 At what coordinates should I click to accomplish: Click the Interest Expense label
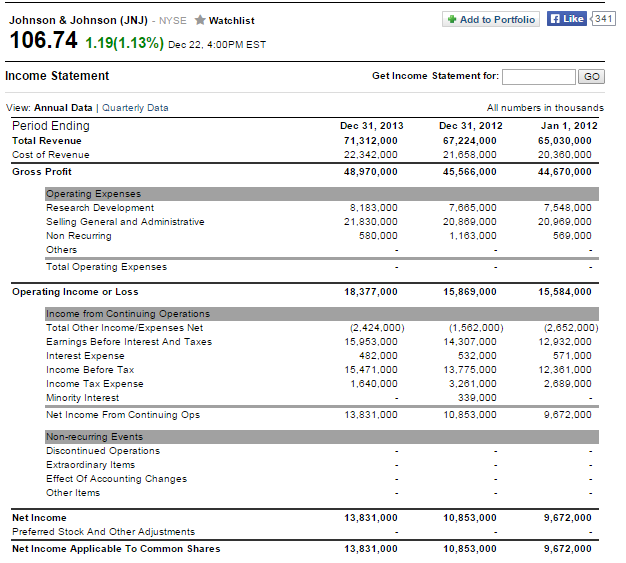click(x=85, y=356)
